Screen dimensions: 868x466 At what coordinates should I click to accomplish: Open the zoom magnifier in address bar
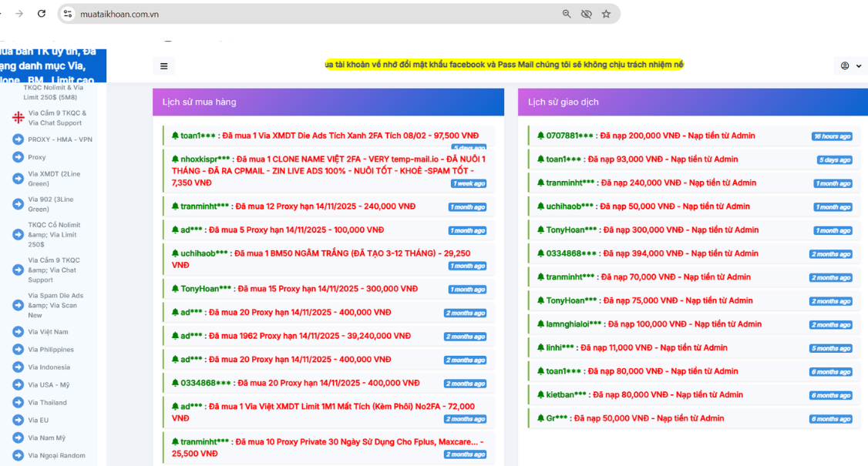(567, 14)
